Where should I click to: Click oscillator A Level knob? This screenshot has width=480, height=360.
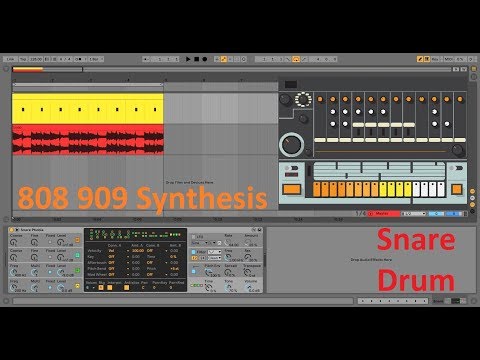pyautogui.click(x=61, y=288)
